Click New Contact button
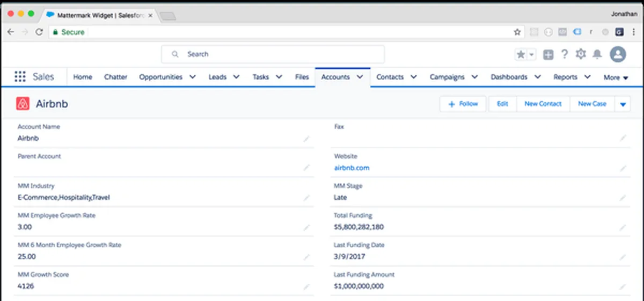 (x=543, y=104)
